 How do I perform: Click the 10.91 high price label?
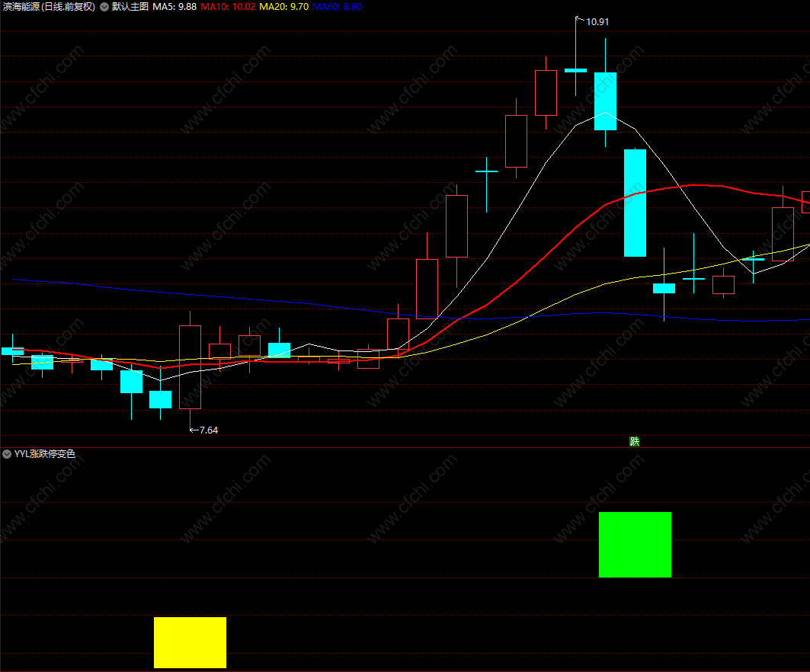597,21
